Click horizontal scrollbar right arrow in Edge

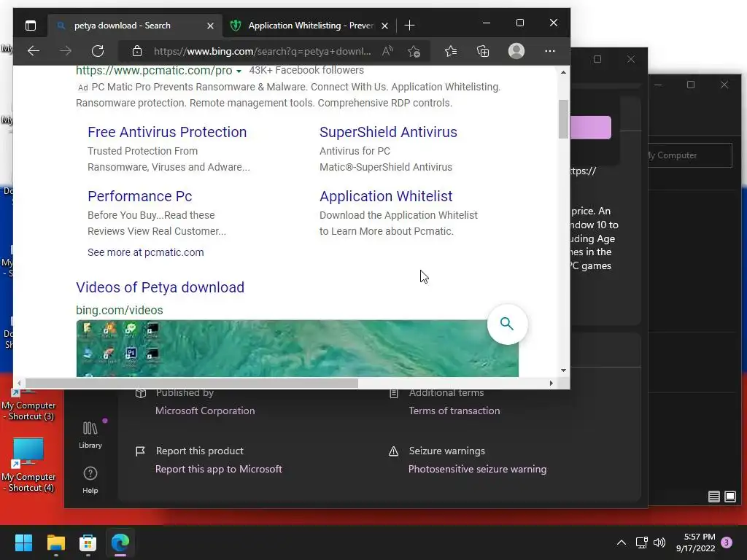(551, 383)
